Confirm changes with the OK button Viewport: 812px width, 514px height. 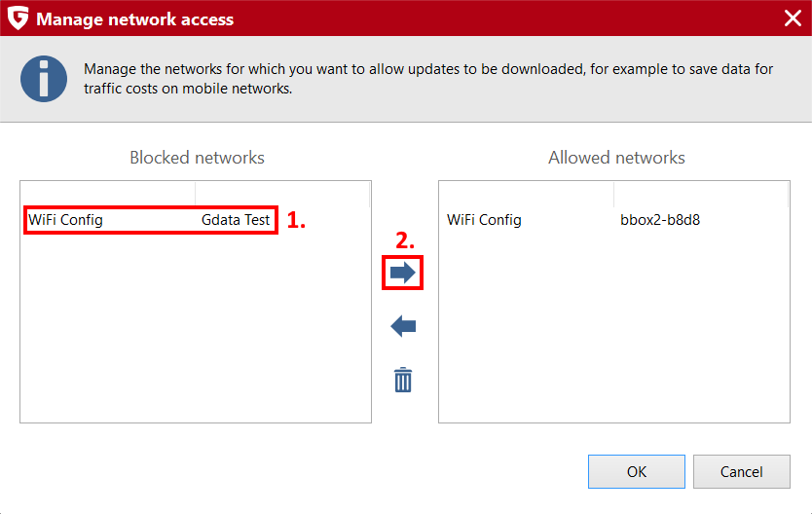(637, 471)
